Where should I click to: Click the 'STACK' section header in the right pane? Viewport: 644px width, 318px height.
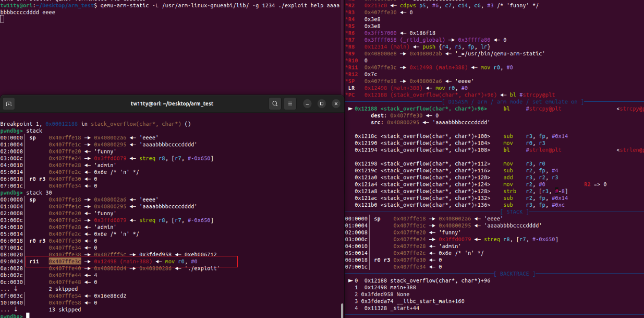[x=515, y=211]
